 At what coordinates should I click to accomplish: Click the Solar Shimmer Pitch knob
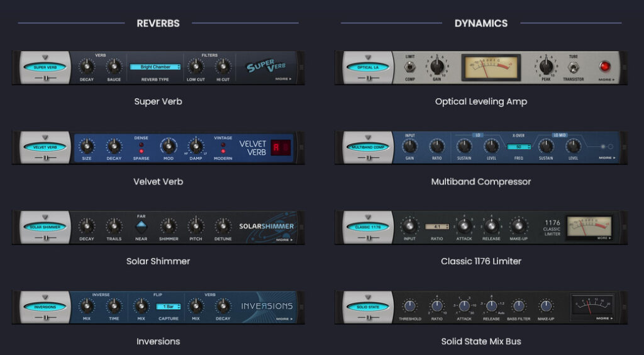[x=196, y=226]
